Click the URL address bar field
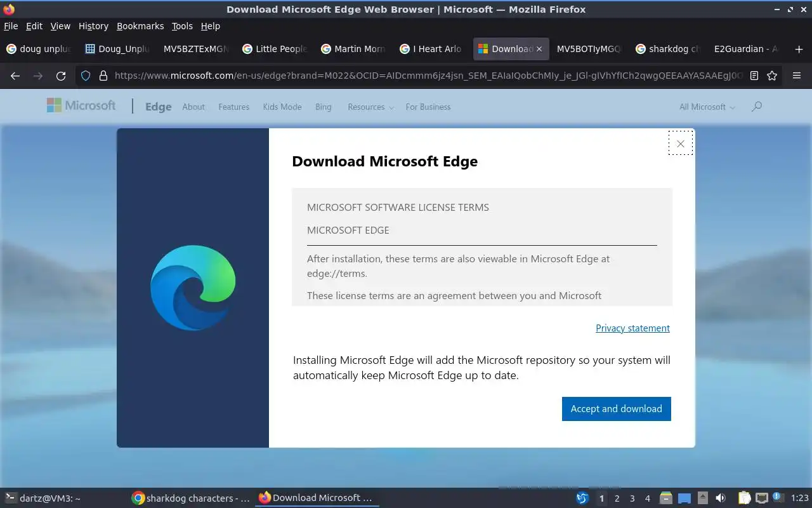The height and width of the screenshot is (508, 812). [428, 76]
